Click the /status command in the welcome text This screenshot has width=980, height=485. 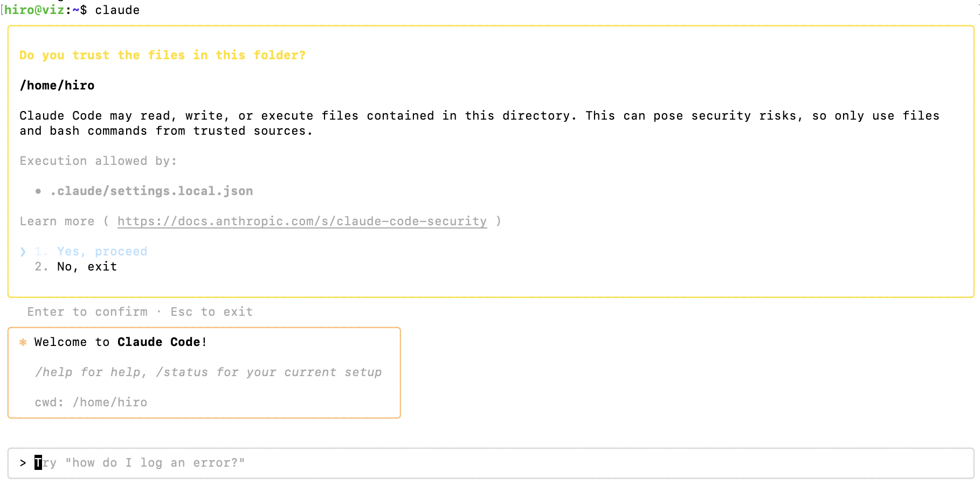pyautogui.click(x=182, y=372)
